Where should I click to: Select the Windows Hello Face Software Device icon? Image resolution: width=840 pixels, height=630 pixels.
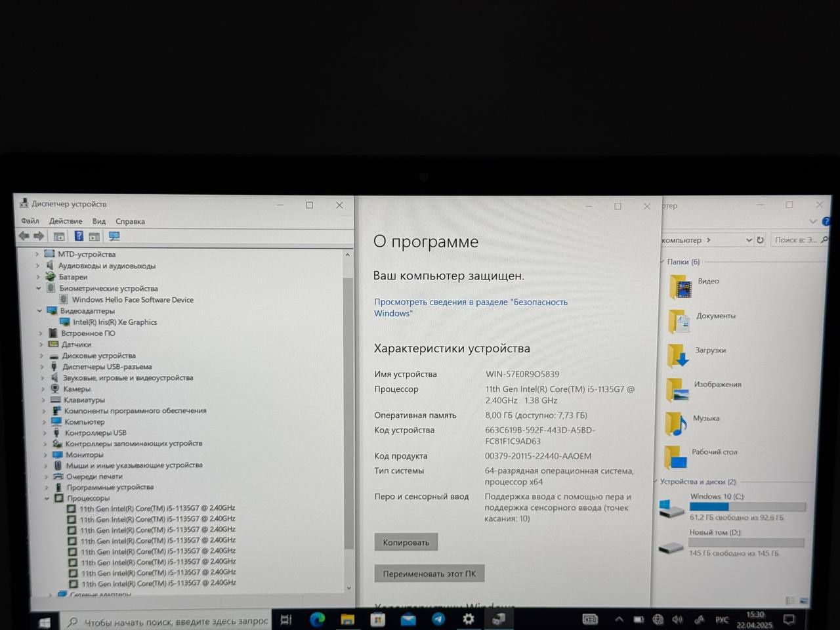65,299
